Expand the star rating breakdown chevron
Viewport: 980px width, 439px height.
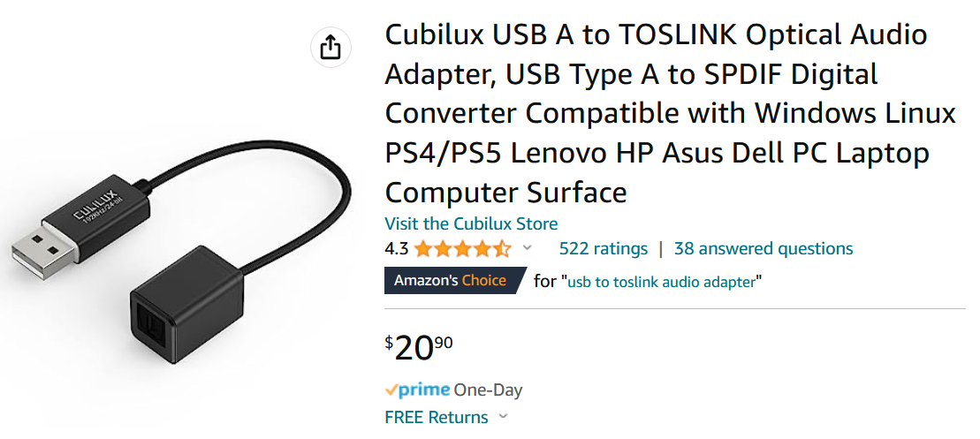528,248
